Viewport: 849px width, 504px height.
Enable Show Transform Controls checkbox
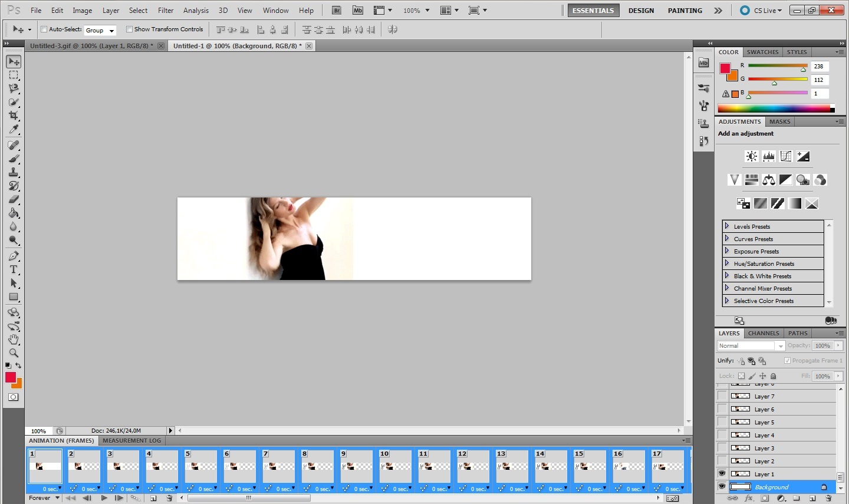(130, 29)
